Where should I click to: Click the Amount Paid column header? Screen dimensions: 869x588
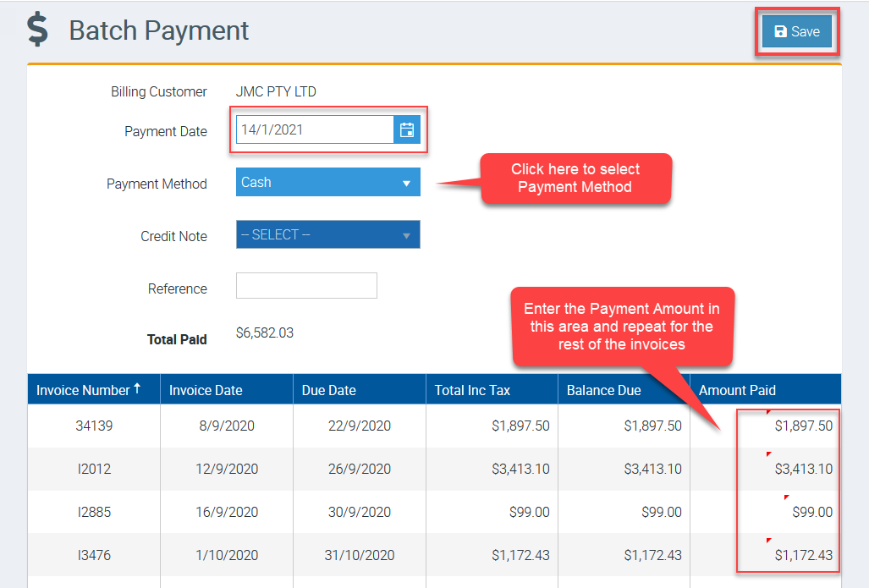click(x=737, y=390)
